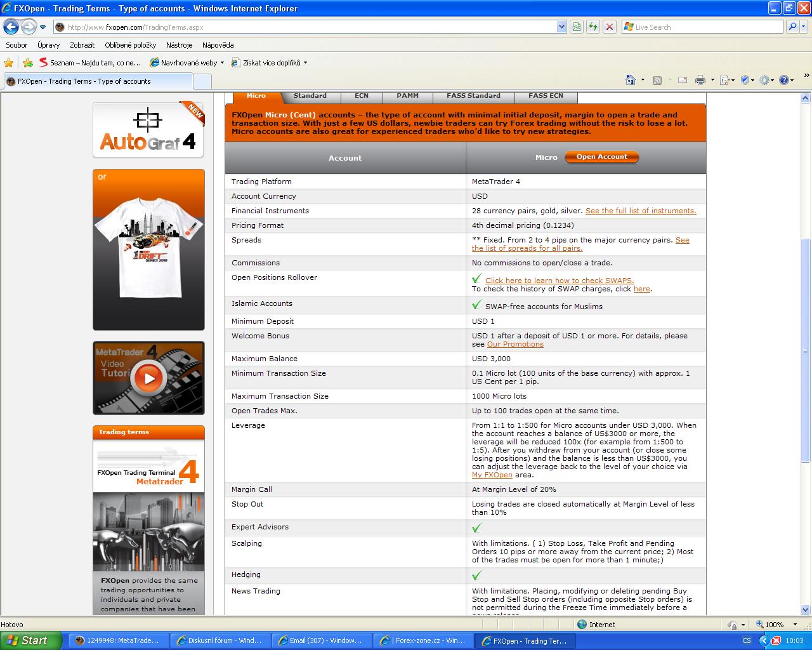Click the RSS Feeds icon
Screen dimensions: 812x650
click(657, 80)
